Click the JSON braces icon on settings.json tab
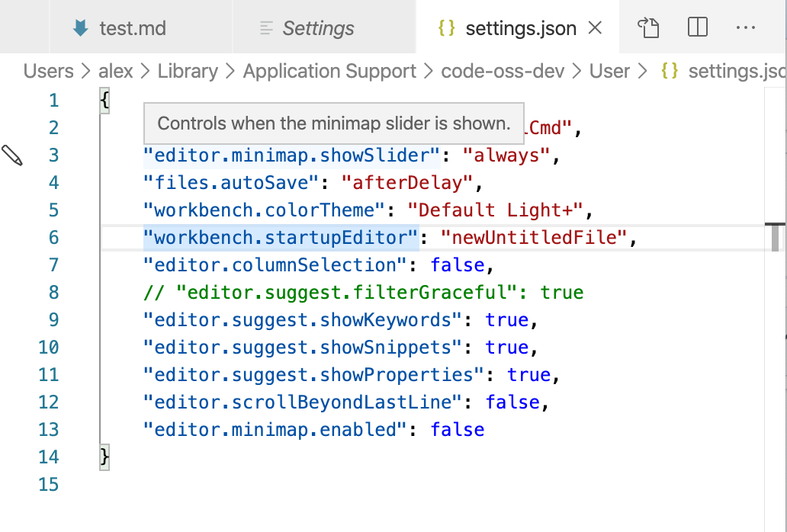Image resolution: width=787 pixels, height=532 pixels. pos(445,27)
